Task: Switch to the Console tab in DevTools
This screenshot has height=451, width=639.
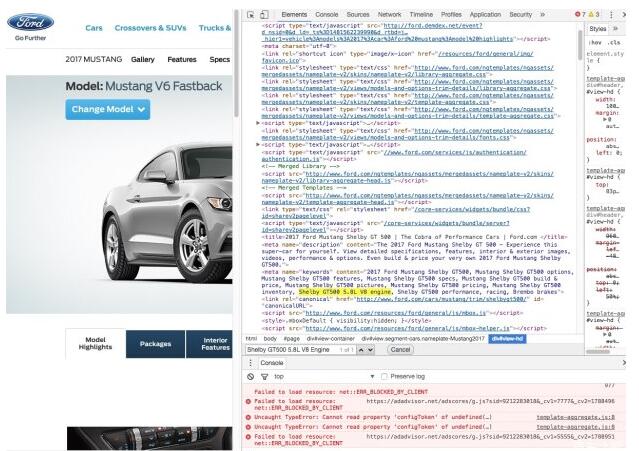Action: (326, 14)
